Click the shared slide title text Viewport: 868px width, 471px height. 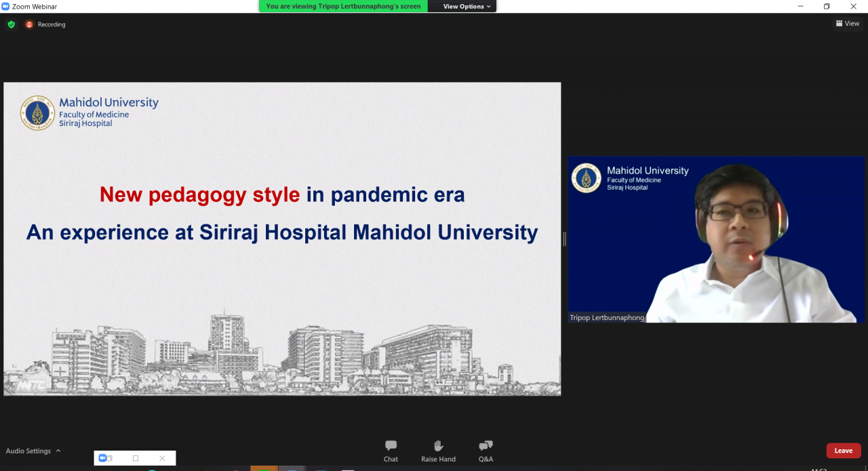click(282, 195)
